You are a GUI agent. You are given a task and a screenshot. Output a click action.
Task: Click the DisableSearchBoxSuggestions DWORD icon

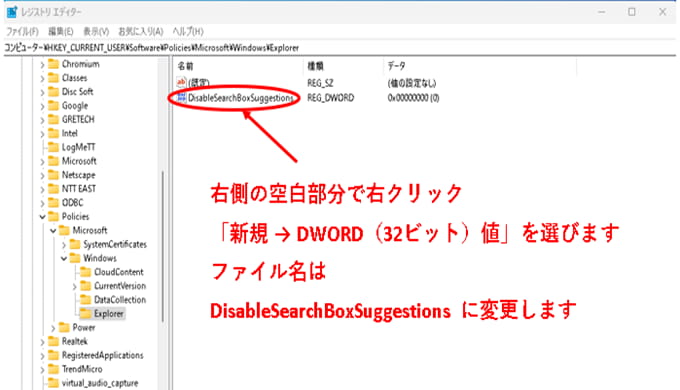click(181, 98)
